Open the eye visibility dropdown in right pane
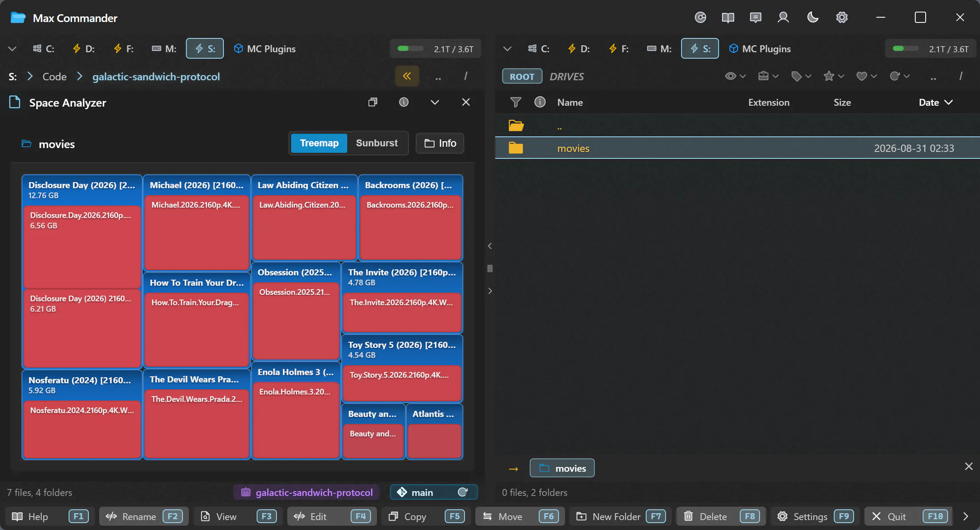Image resolution: width=980 pixels, height=530 pixels. (x=735, y=76)
